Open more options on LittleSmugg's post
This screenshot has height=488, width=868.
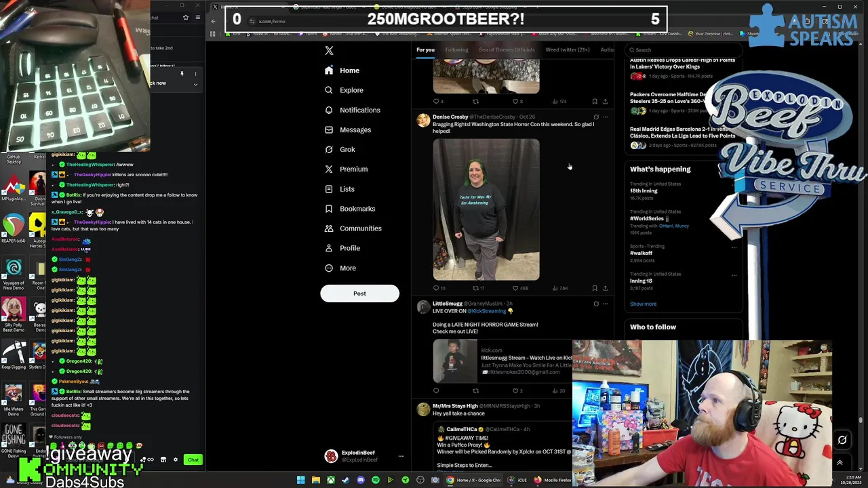click(x=605, y=304)
